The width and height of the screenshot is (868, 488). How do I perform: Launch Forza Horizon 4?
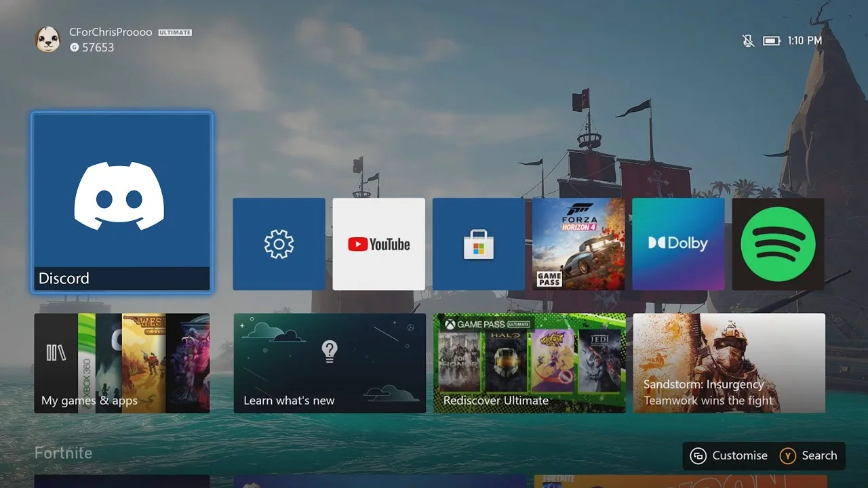(578, 244)
